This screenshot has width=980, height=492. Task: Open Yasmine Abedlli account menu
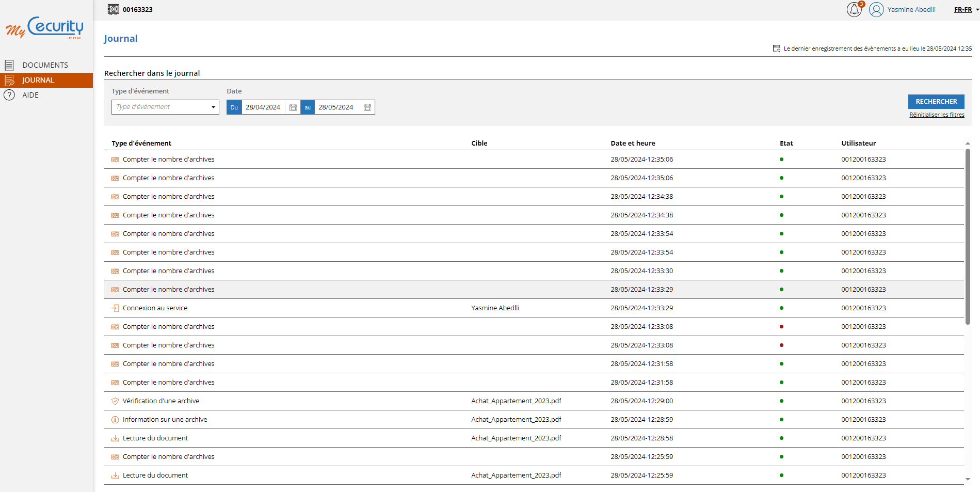tap(911, 10)
